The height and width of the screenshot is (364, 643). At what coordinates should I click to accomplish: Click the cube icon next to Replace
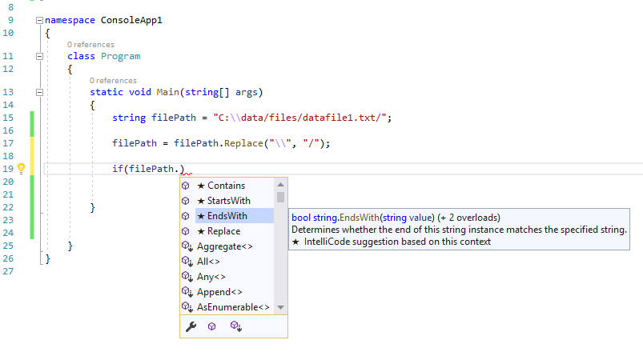[x=186, y=231]
